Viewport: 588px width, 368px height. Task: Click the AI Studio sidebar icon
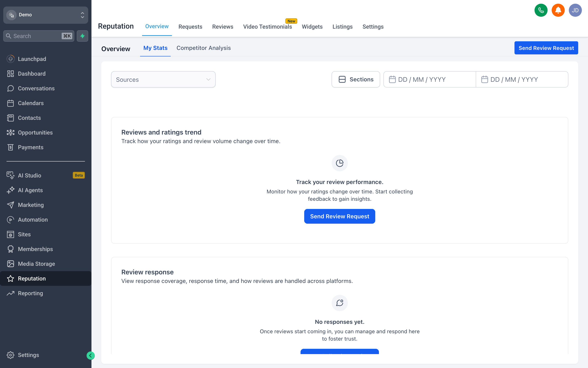point(10,175)
